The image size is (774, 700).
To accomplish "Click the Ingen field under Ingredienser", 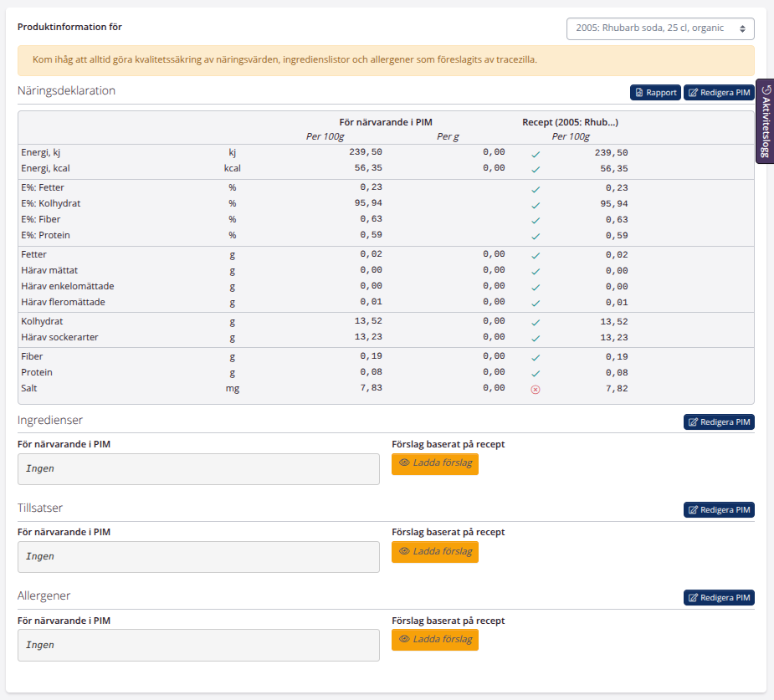I will tap(198, 468).
